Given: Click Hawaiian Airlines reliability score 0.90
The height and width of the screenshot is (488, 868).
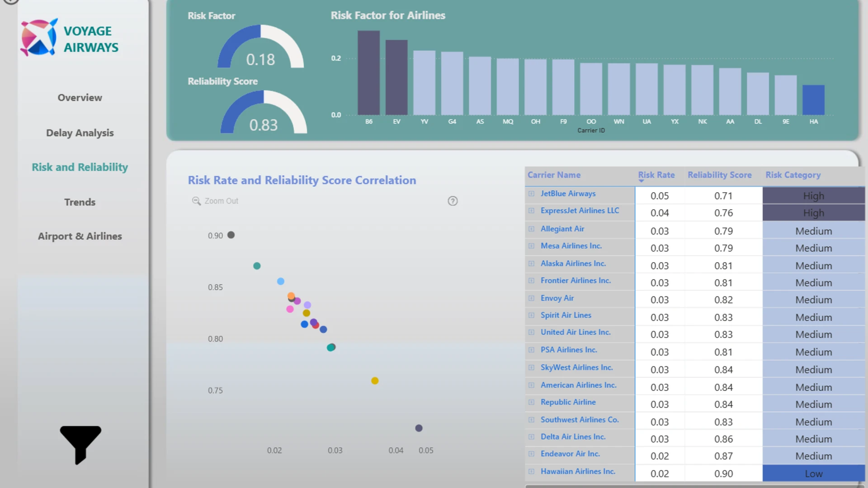Looking at the screenshot, I should tap(723, 474).
